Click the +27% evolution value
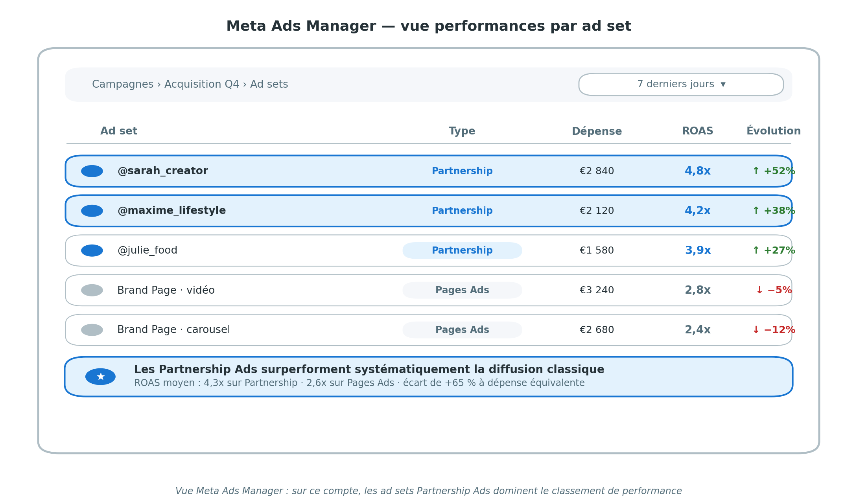The image size is (857, 504). (774, 250)
